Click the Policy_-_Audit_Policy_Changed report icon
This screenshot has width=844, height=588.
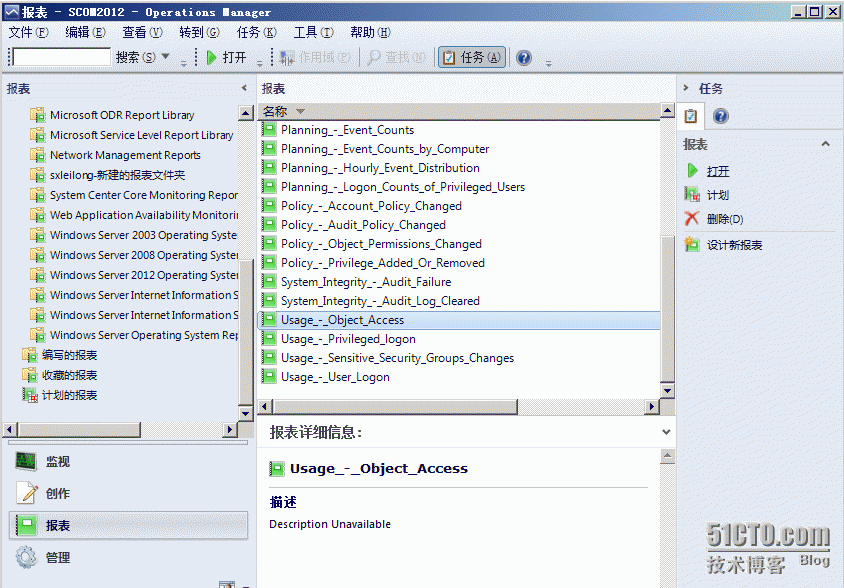[x=269, y=224]
